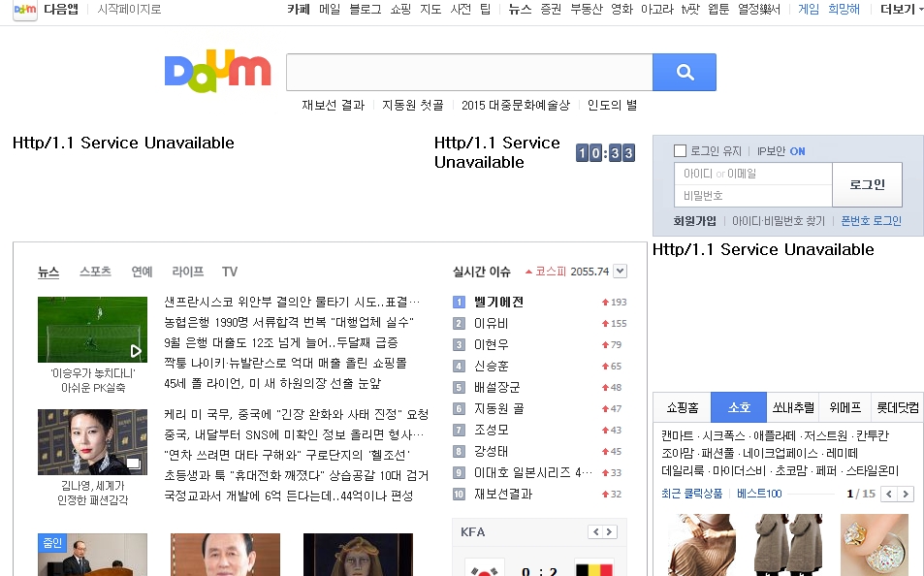
Task: Select the 연예 content tab
Action: tap(142, 272)
